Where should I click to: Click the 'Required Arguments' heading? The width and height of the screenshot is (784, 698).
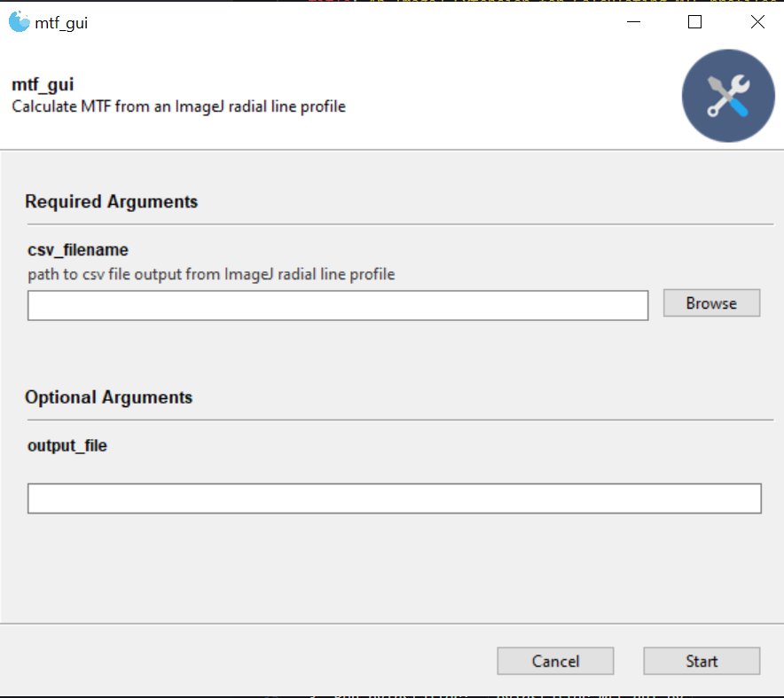(112, 201)
